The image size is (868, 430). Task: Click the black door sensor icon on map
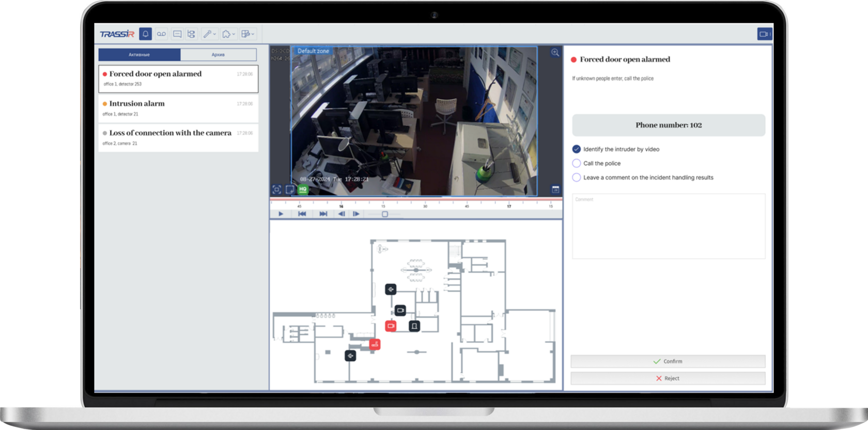414,326
